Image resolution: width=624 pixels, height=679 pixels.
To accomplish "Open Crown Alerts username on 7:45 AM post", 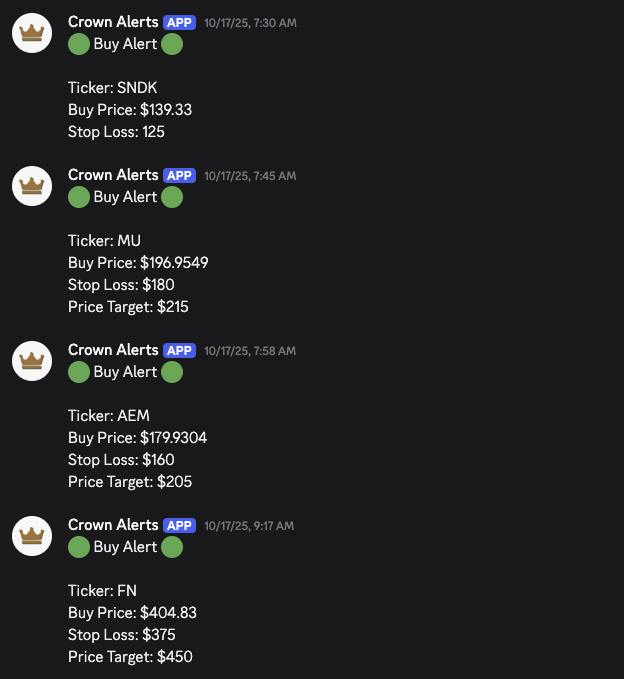I will coord(113,175).
